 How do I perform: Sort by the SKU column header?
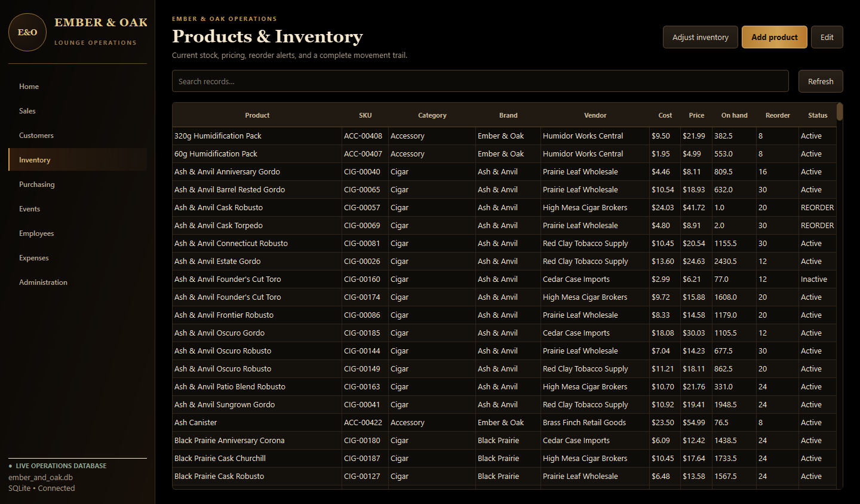365,115
